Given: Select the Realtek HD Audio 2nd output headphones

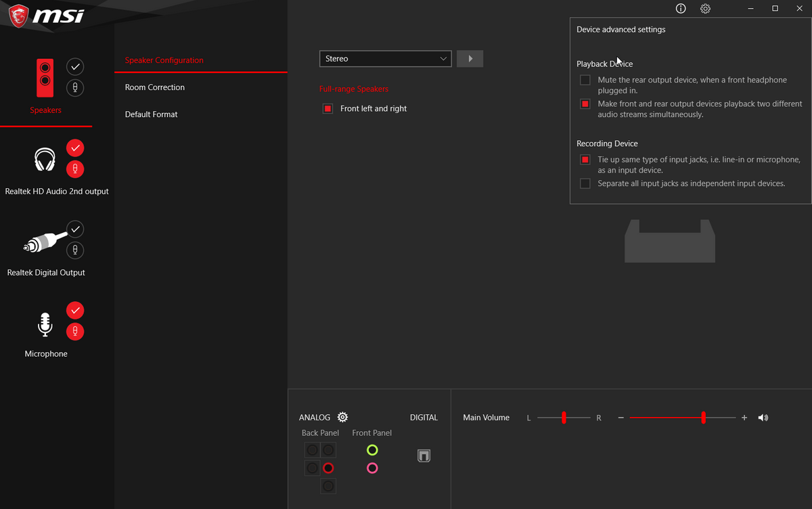Looking at the screenshot, I should (45, 159).
